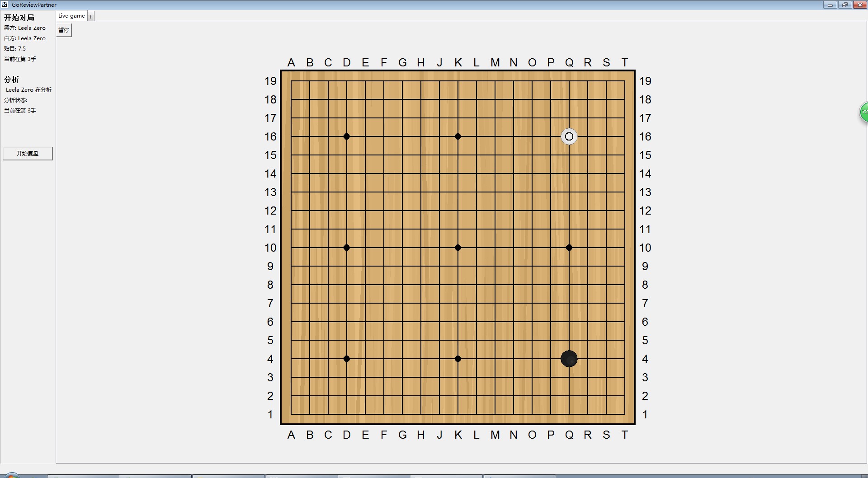This screenshot has width=868, height=478.
Task: Place a stone at the A1 corner intersection
Action: (x=291, y=414)
